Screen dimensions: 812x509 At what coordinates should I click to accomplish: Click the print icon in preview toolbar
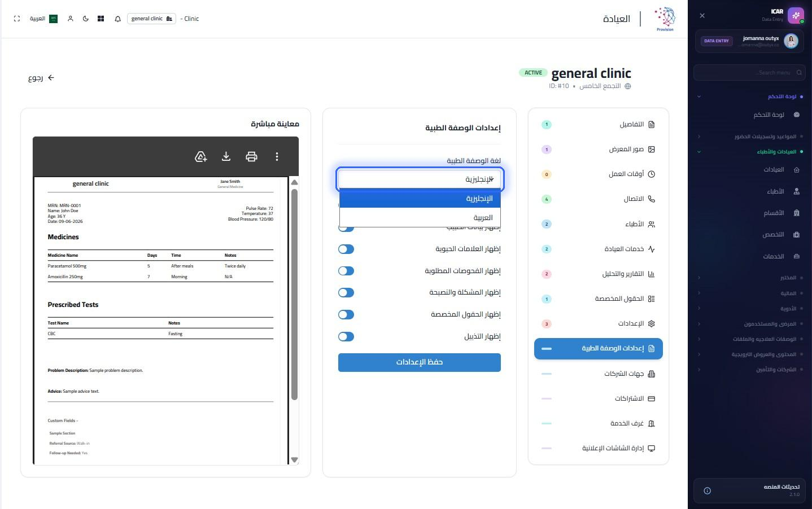[x=251, y=156]
